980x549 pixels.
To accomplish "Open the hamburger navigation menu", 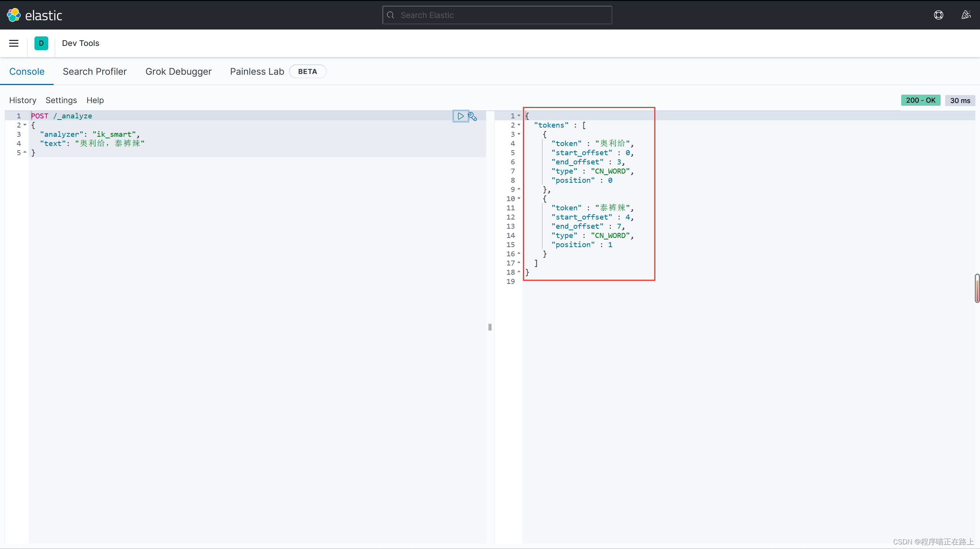I will pos(14,43).
